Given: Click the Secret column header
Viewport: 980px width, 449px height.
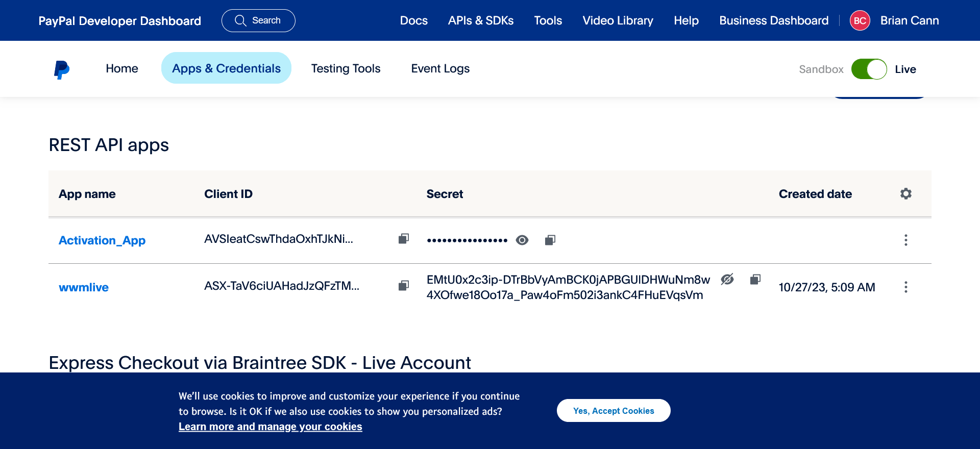Looking at the screenshot, I should pos(445,194).
